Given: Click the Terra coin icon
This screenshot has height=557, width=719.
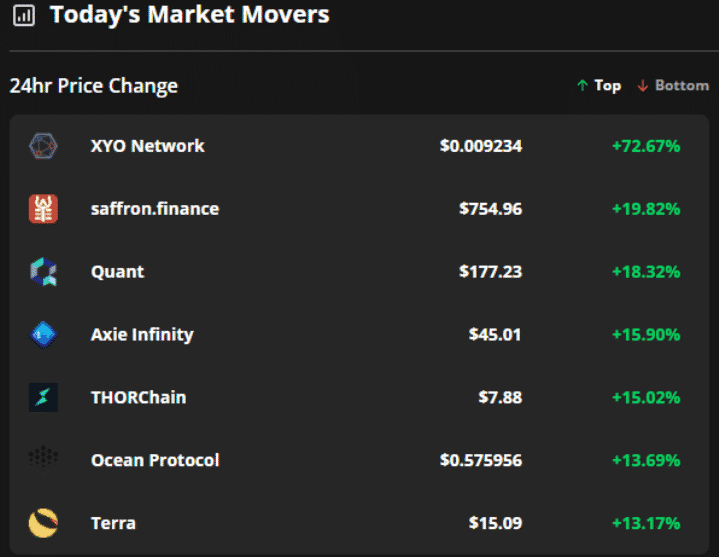Looking at the screenshot, I should point(43,523).
